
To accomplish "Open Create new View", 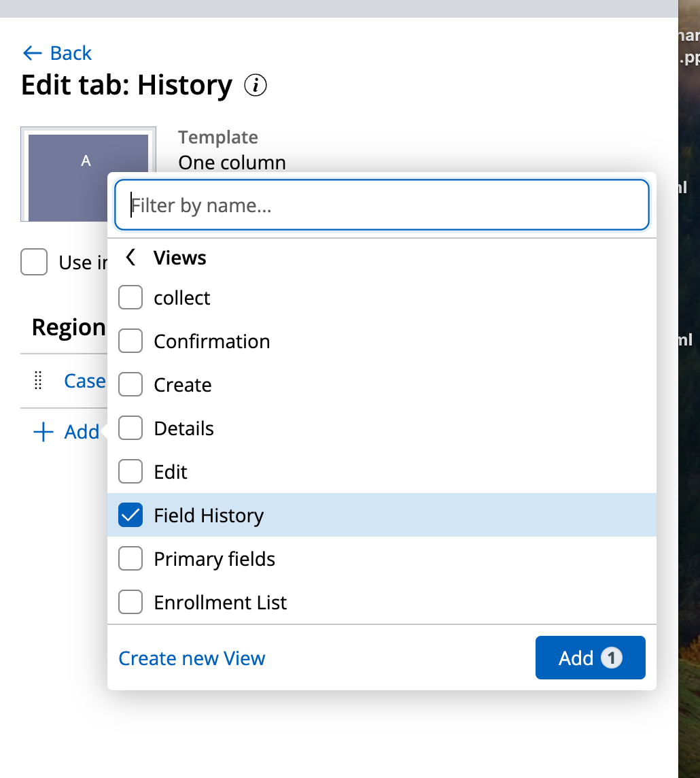I will pos(192,658).
